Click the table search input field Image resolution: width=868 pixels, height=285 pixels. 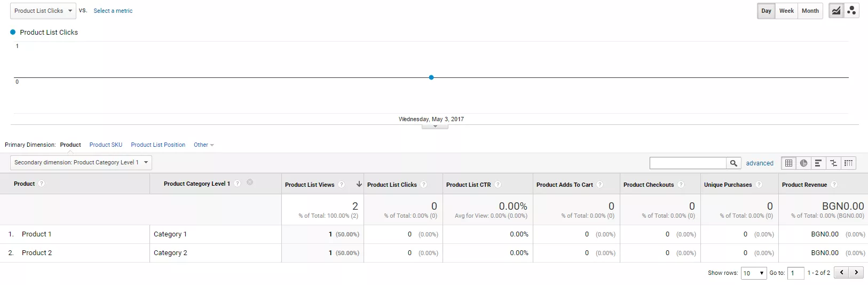pyautogui.click(x=688, y=163)
